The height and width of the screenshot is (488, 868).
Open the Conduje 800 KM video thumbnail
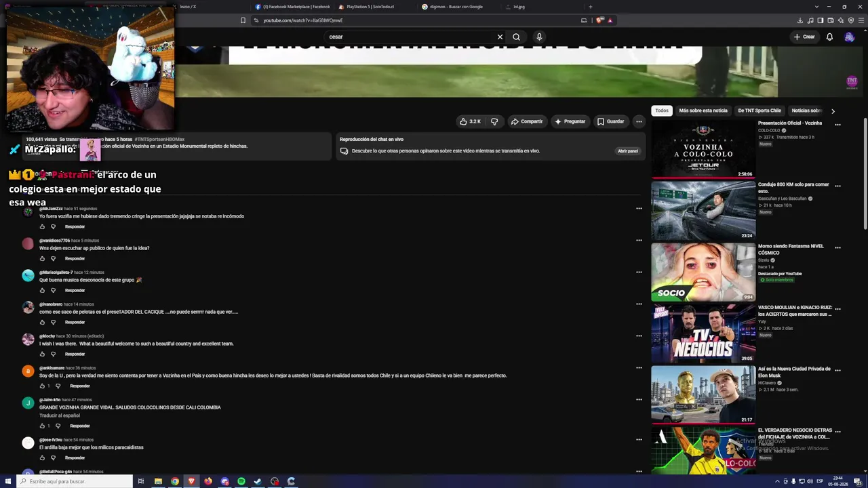click(x=703, y=211)
